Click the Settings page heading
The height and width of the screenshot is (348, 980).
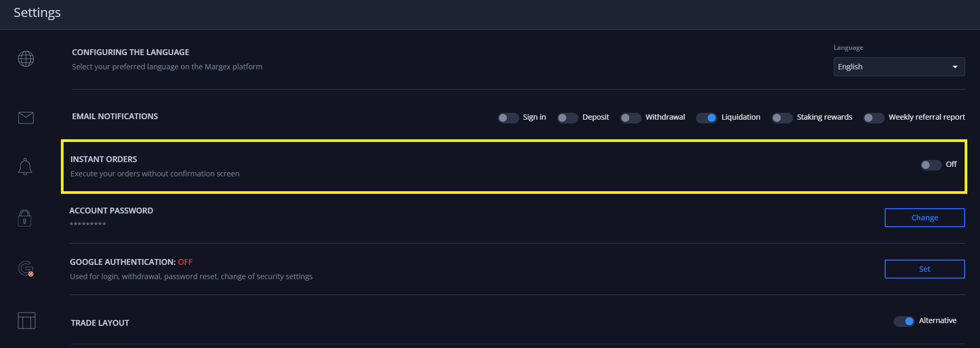point(37,13)
